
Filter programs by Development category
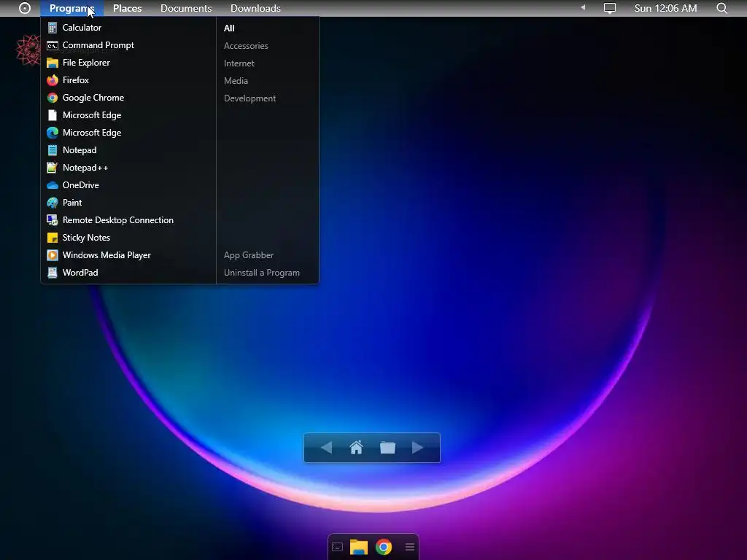[249, 98]
